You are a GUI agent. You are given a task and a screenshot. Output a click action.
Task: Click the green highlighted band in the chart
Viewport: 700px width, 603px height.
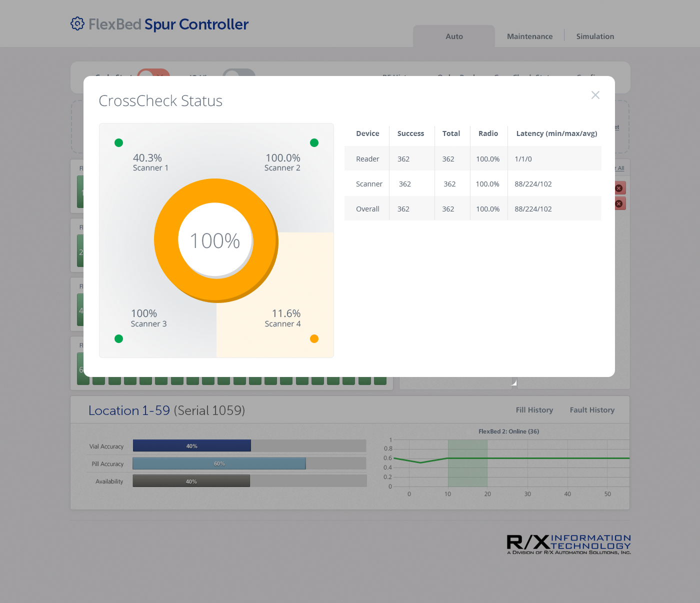tap(467, 463)
